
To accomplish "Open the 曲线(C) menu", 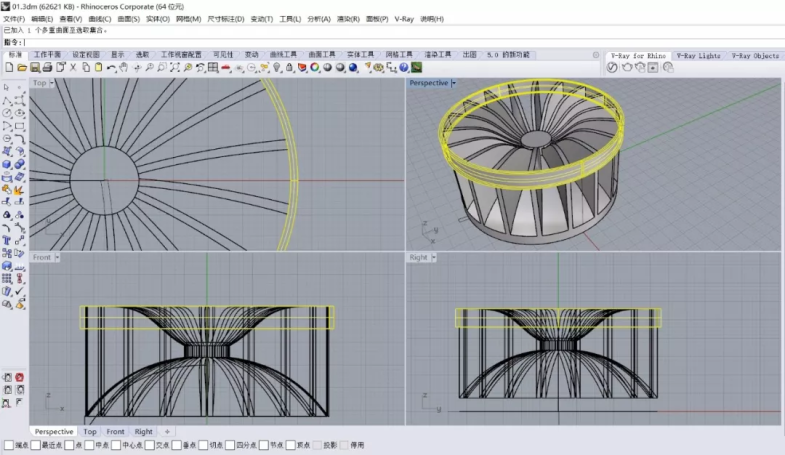I will point(98,19).
